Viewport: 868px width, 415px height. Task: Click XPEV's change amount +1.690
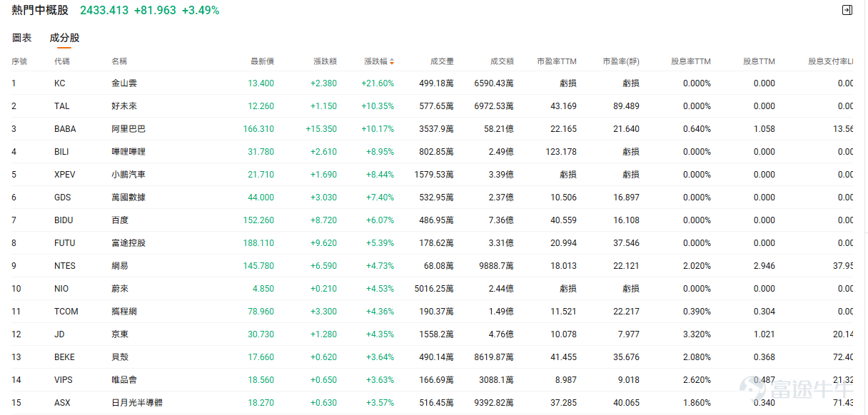click(323, 175)
